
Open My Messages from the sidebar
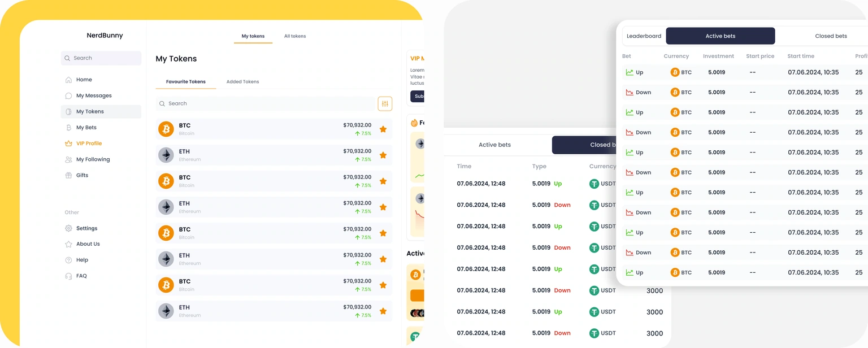[x=94, y=95]
